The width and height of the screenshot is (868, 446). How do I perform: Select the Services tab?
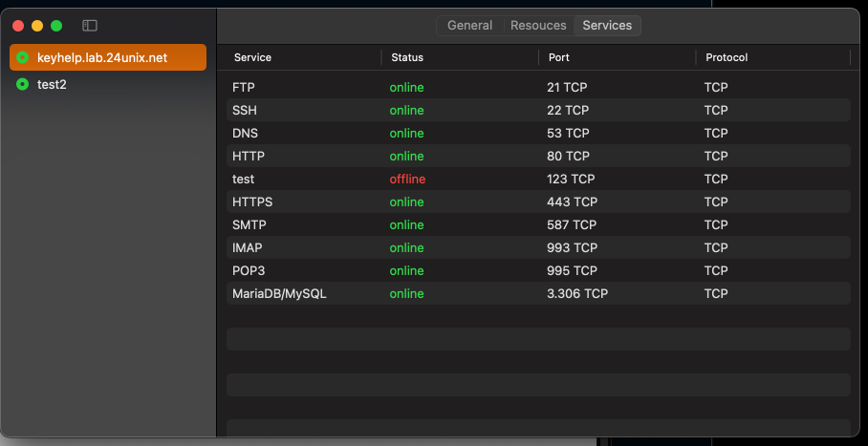coord(607,26)
